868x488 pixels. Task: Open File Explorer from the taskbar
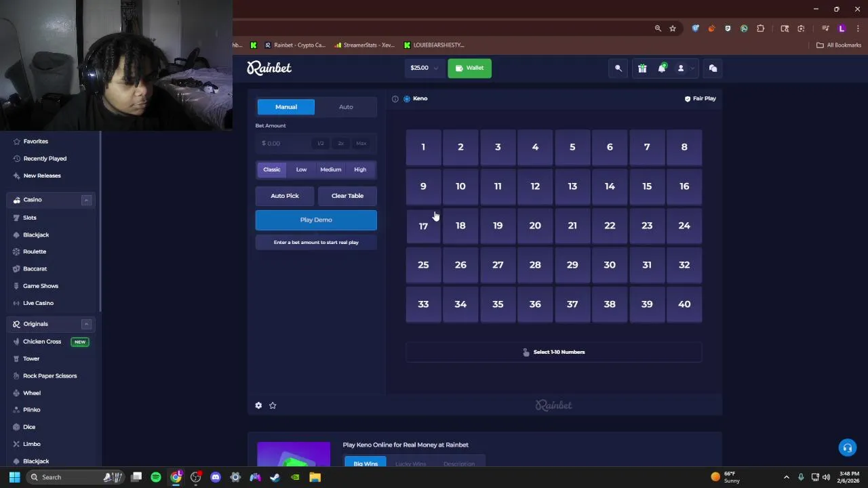click(315, 477)
